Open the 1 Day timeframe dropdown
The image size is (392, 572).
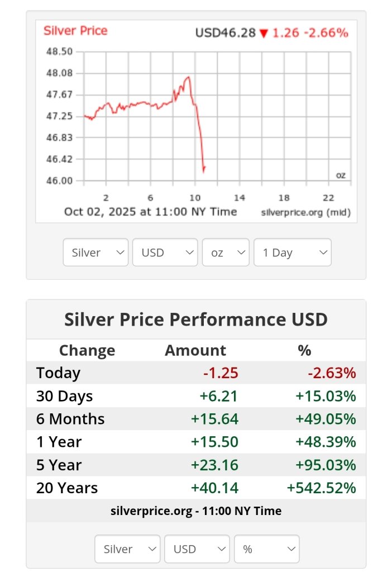coord(292,252)
